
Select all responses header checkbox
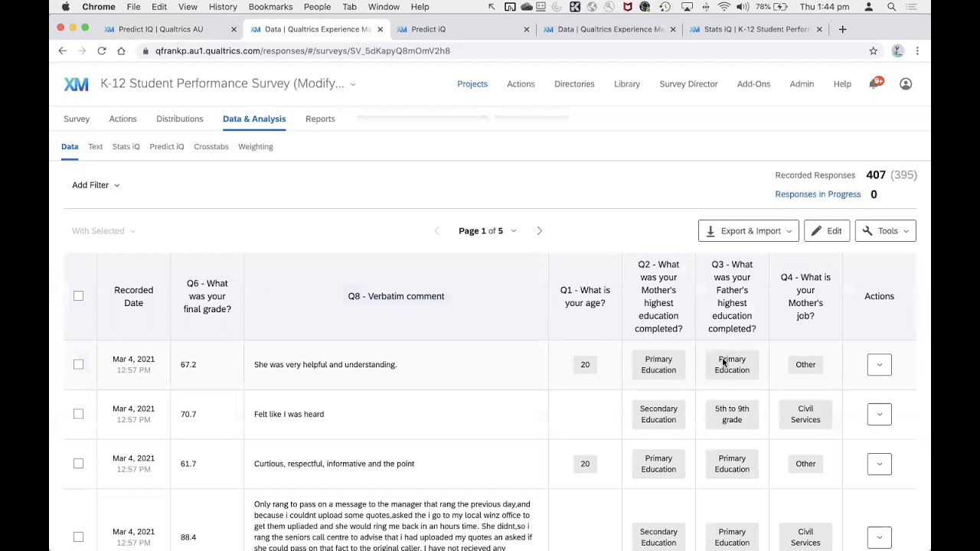click(78, 295)
